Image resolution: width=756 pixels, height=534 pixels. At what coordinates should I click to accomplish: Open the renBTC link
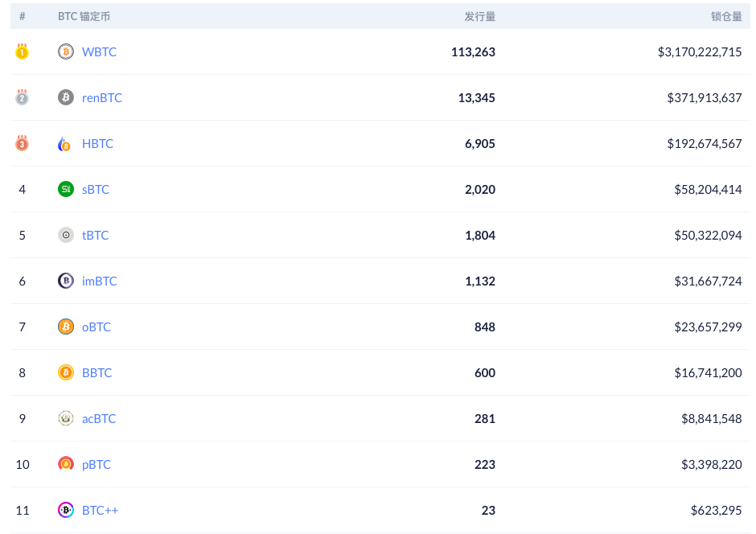point(101,97)
